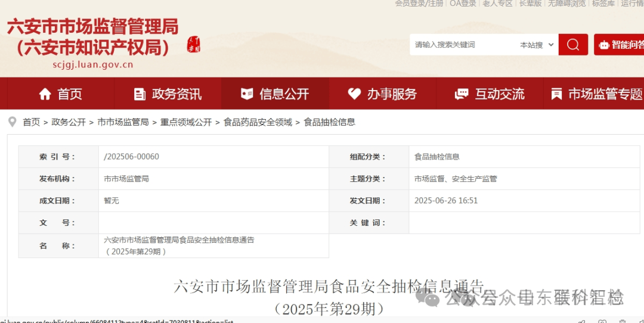This screenshot has width=644, height=323.
Task: Click the 标签库 top link
Action: (603, 4)
